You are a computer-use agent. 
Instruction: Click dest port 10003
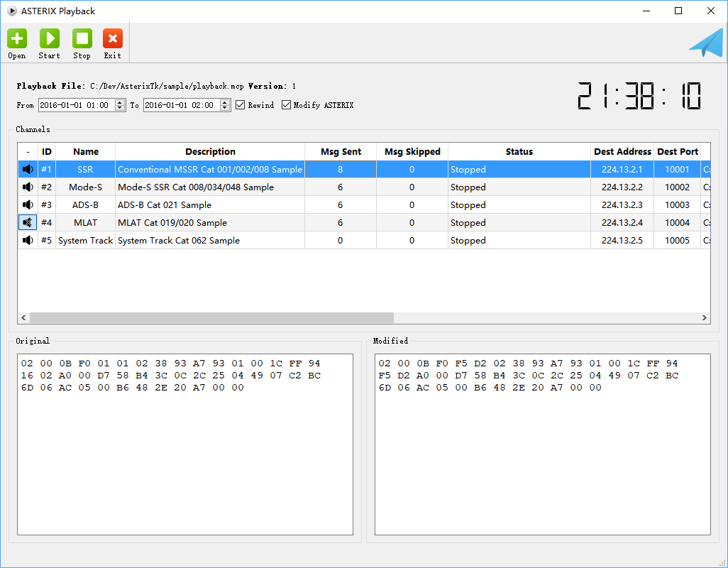(678, 204)
